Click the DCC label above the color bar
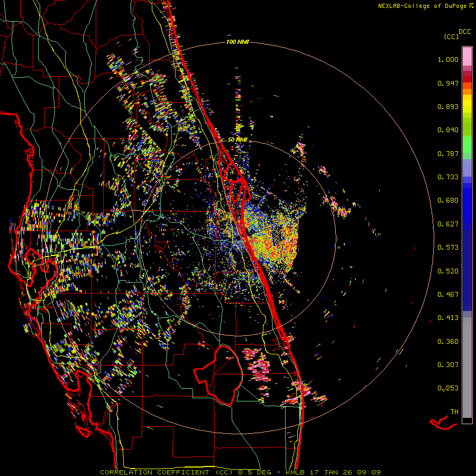476x476 pixels. [x=465, y=32]
